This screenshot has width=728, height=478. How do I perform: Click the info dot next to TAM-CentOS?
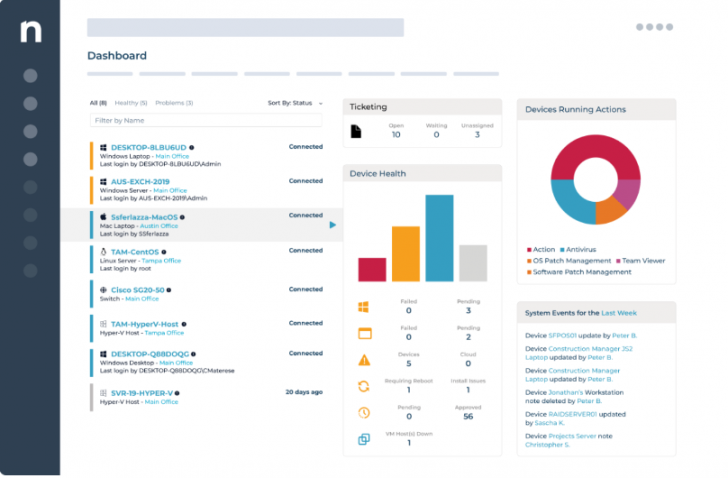coord(164,252)
